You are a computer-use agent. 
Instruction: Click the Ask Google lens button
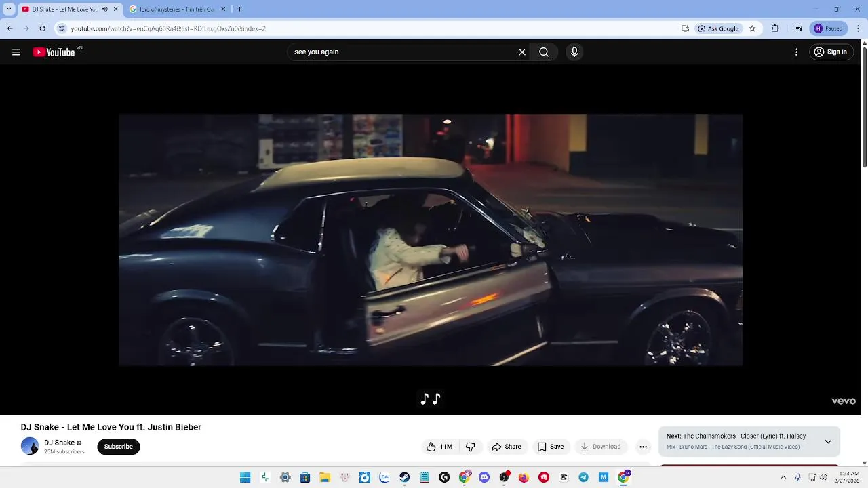coord(719,28)
